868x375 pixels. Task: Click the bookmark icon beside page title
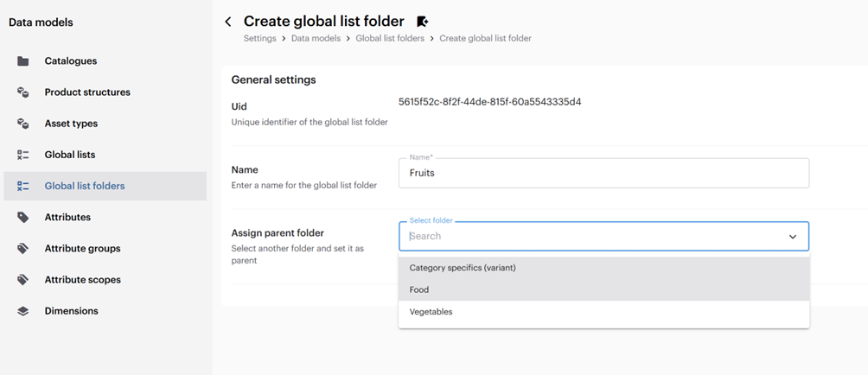tap(422, 22)
